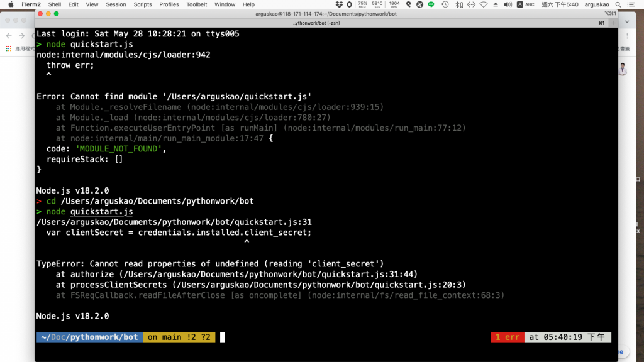Open the Bluetooth status menu
The image size is (644, 362).
click(458, 4)
